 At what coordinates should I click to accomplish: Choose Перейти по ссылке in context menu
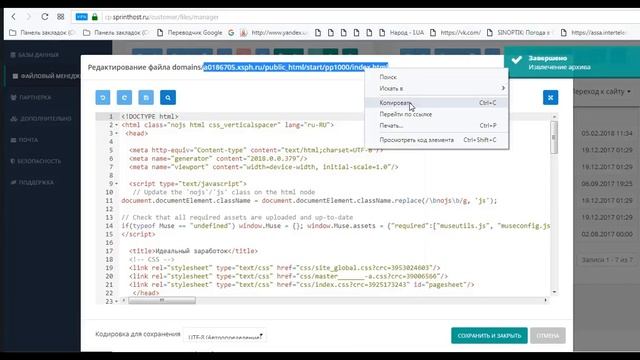437,114
